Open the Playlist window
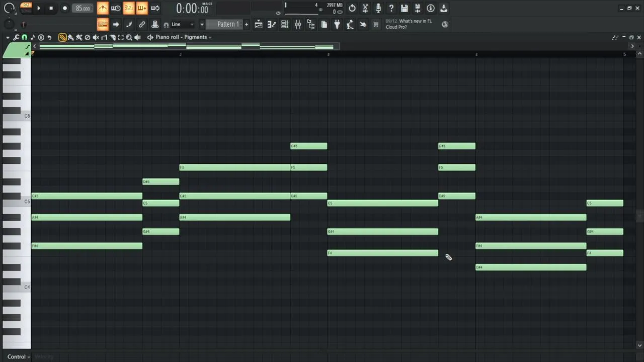Viewport: 644px width, 362px height. (x=258, y=24)
